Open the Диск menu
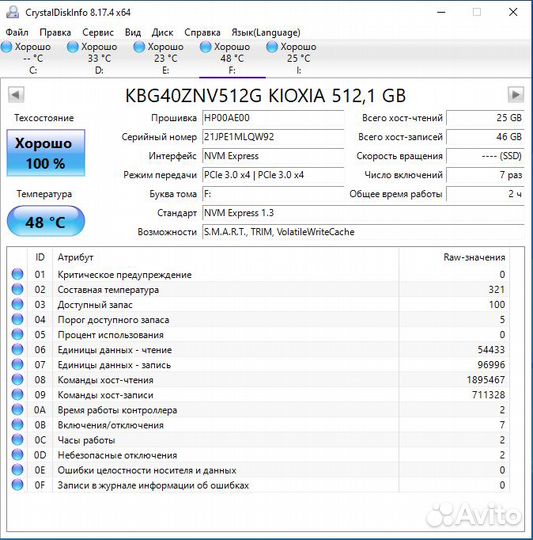The image size is (533, 540). (163, 32)
